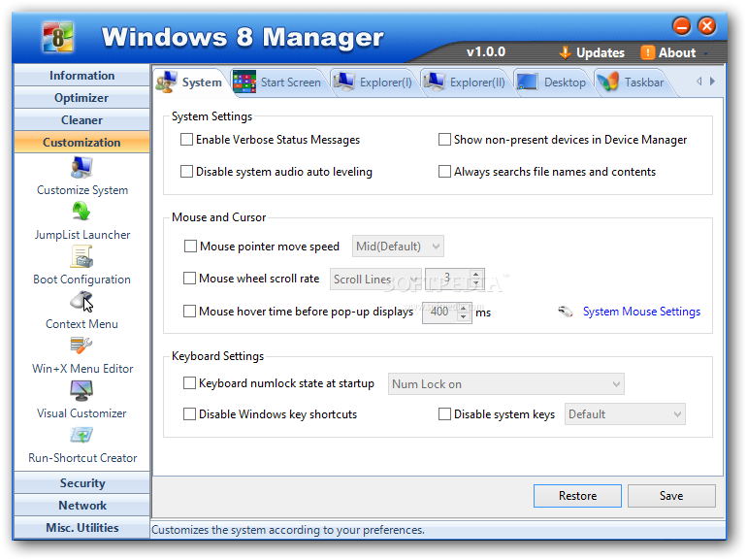
Task: Open Boot Configuration icon
Action: tap(81, 256)
